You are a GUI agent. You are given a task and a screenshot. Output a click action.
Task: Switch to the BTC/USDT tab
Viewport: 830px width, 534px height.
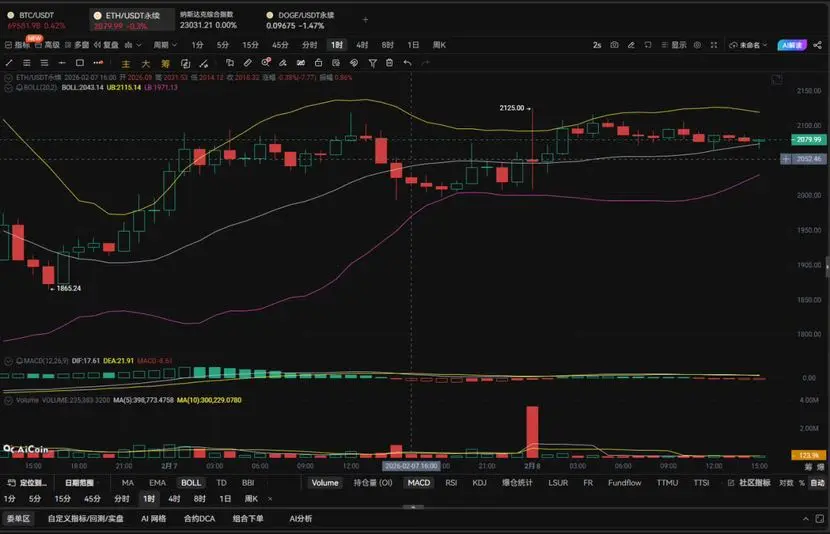click(x=36, y=20)
